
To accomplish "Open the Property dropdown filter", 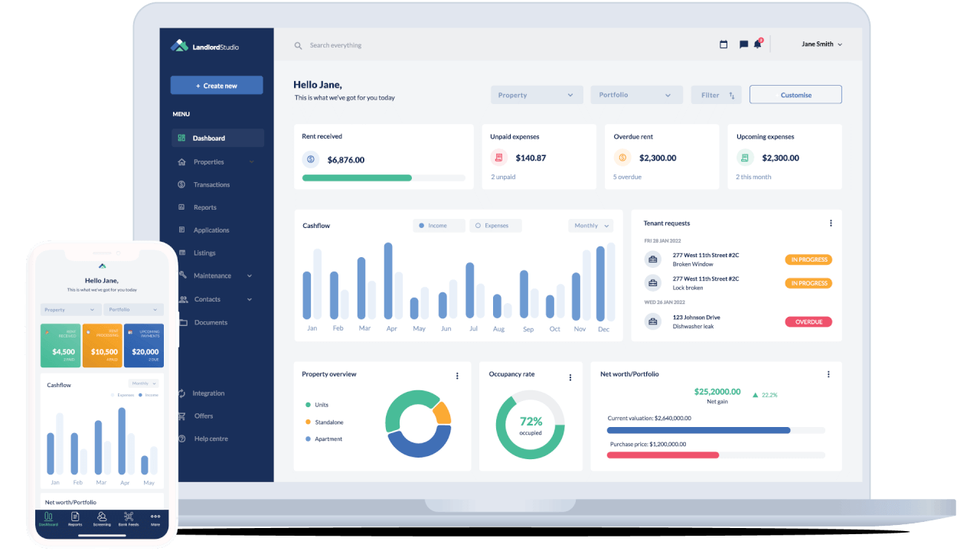I will (x=536, y=94).
